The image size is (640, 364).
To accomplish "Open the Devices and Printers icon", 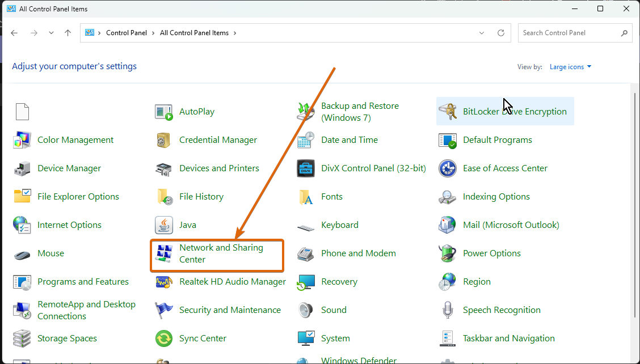I will pos(163,168).
